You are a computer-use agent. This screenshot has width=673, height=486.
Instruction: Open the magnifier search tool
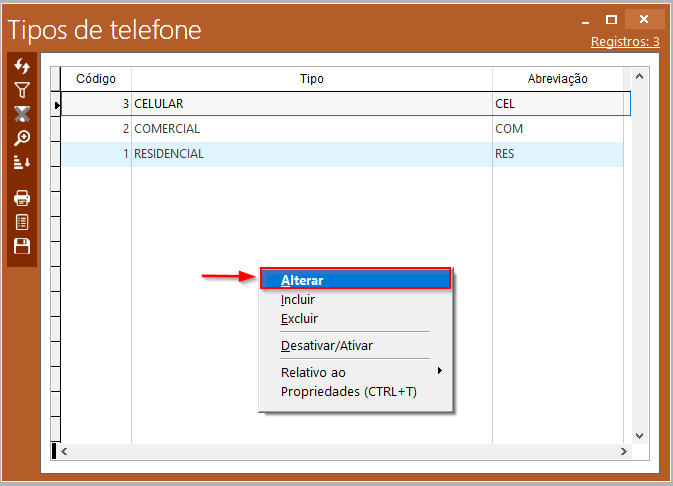[x=22, y=138]
